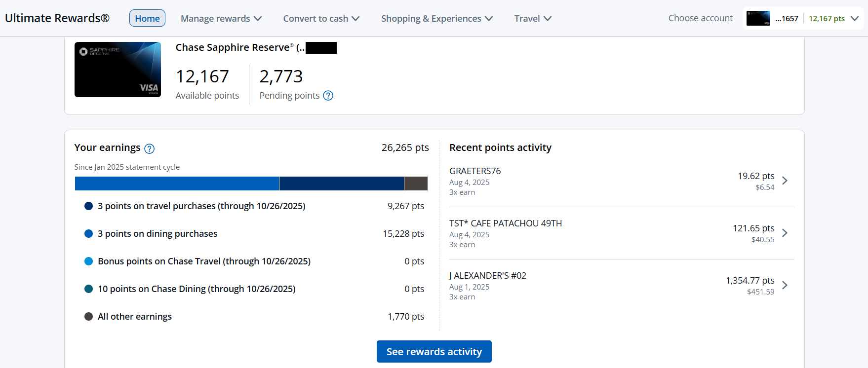The height and width of the screenshot is (368, 868).
Task: Open the Travel dropdown menu
Action: pyautogui.click(x=532, y=18)
